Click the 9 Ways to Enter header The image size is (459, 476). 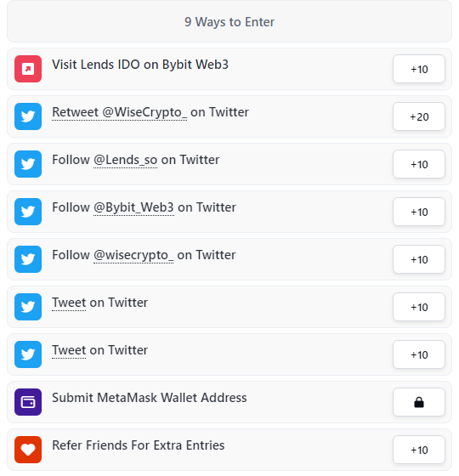click(229, 21)
